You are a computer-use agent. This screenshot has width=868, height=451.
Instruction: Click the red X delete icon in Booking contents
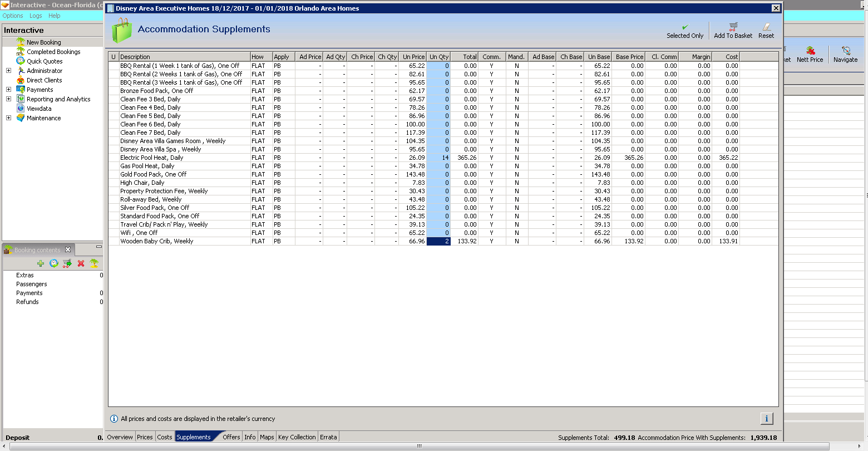81,263
